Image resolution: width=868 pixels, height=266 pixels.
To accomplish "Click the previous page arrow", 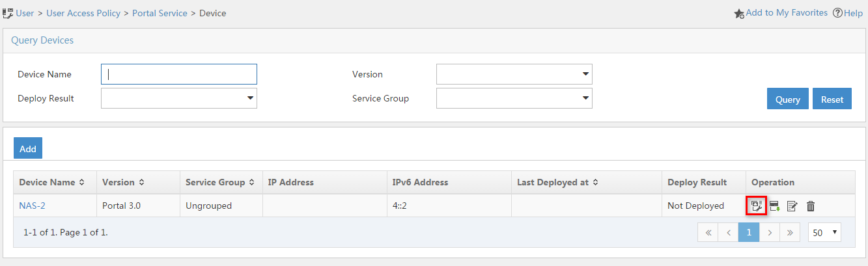I will point(728,232).
